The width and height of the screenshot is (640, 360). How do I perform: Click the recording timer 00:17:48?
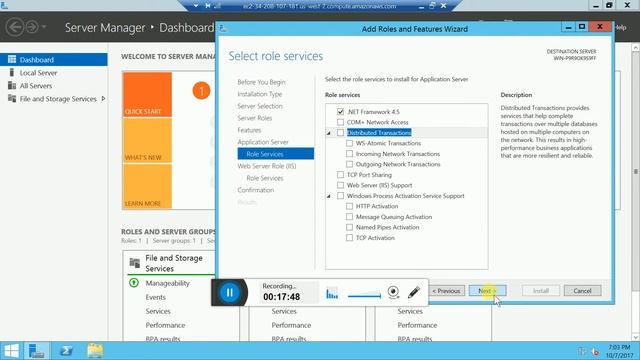tap(282, 297)
